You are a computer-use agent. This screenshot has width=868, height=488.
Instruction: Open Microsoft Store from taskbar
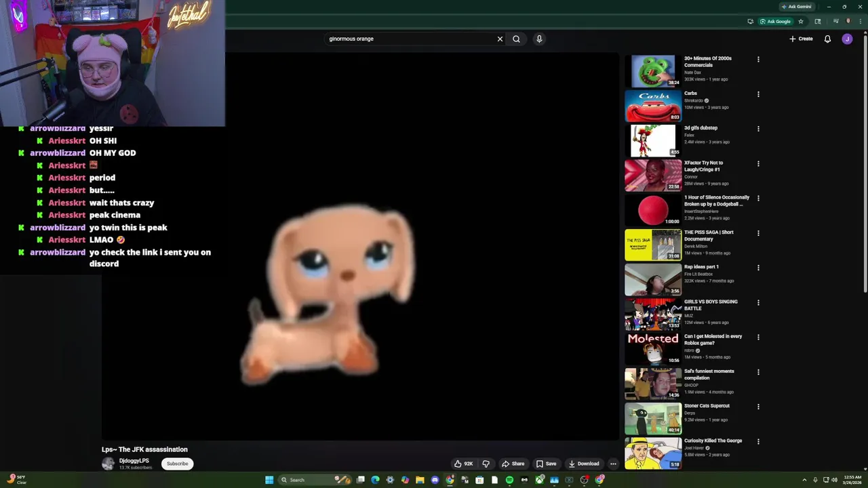(479, 480)
